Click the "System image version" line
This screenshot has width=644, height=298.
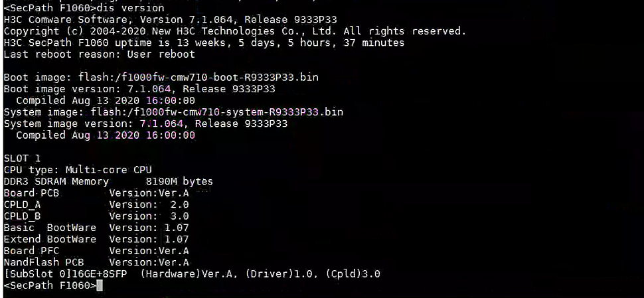coord(145,123)
